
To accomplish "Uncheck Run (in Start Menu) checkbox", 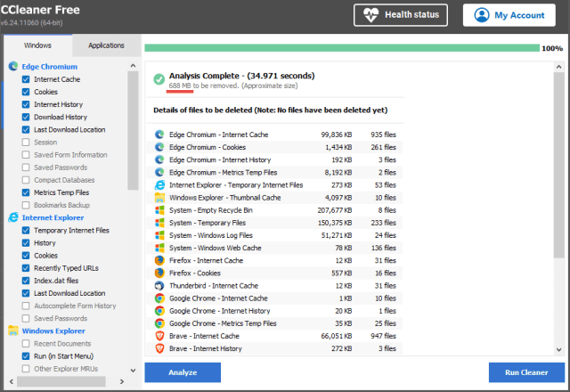I will (26, 356).
